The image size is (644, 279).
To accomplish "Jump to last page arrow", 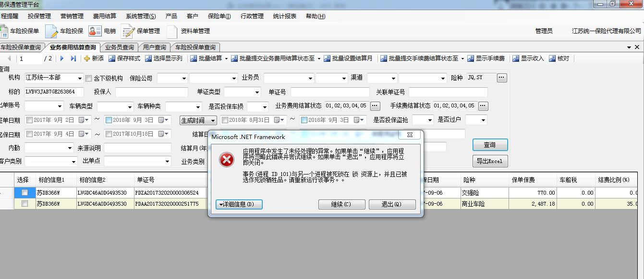I will click(73, 58).
